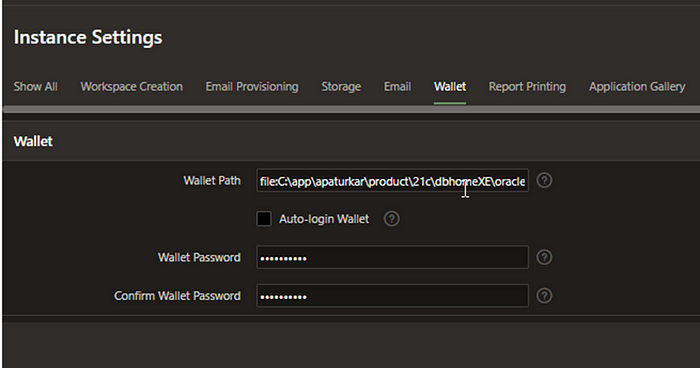Switch to the Show All tab

36,87
